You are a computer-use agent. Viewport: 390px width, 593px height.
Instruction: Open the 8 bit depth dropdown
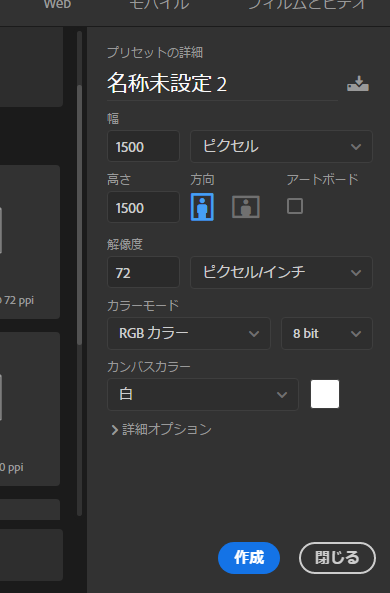click(x=327, y=334)
